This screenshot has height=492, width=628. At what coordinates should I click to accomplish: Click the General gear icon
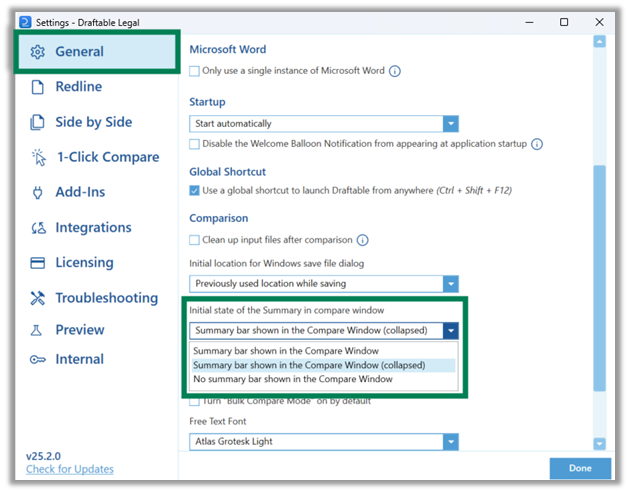coord(38,52)
